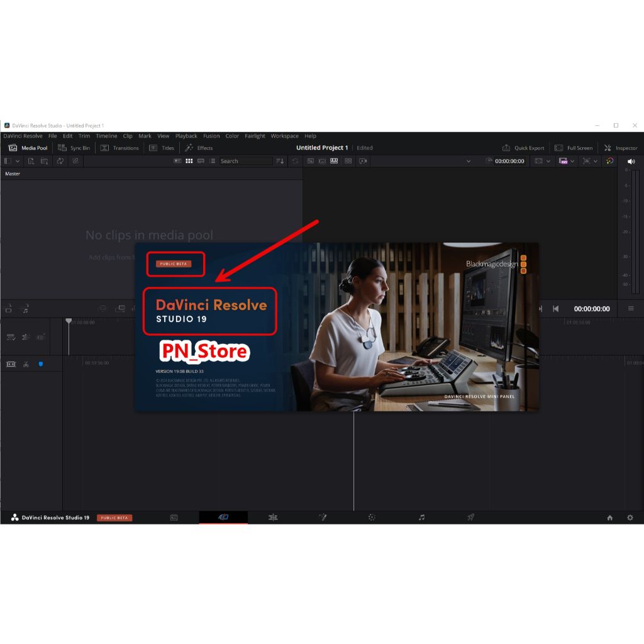The image size is (644, 644).
Task: Click the Import Media icon
Action: coord(31,161)
